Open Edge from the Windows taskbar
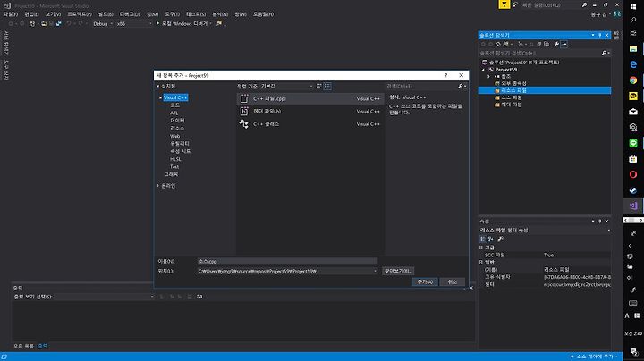Viewport: 644px width, 361px height. tap(633, 64)
